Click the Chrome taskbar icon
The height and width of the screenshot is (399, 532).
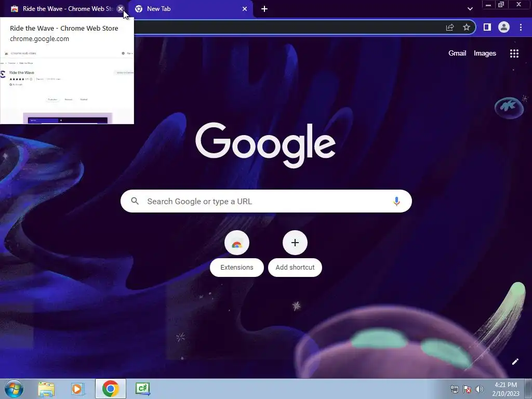point(110,389)
